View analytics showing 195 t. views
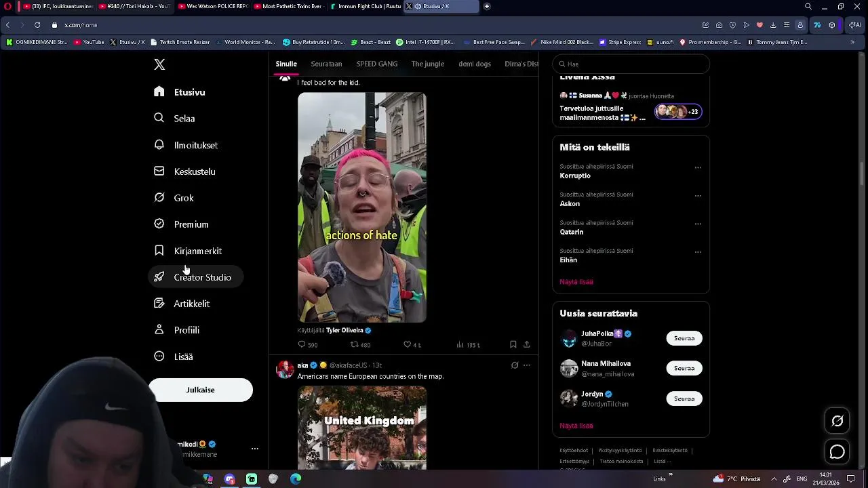868x488 pixels. click(x=469, y=344)
